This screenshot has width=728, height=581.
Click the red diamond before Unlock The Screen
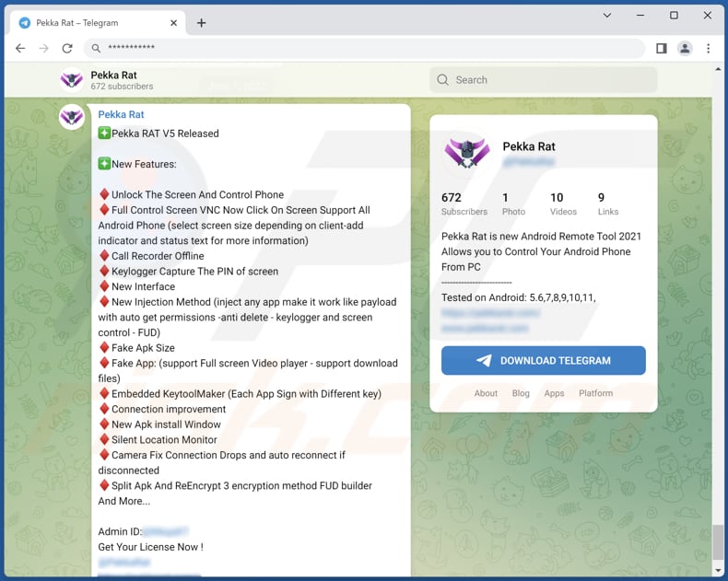(x=104, y=194)
